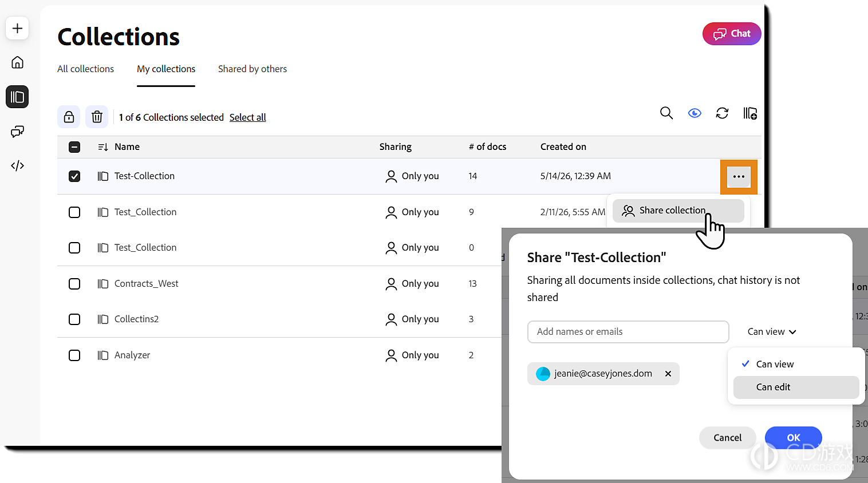
Task: Delete selected collection with trash icon
Action: 97,117
